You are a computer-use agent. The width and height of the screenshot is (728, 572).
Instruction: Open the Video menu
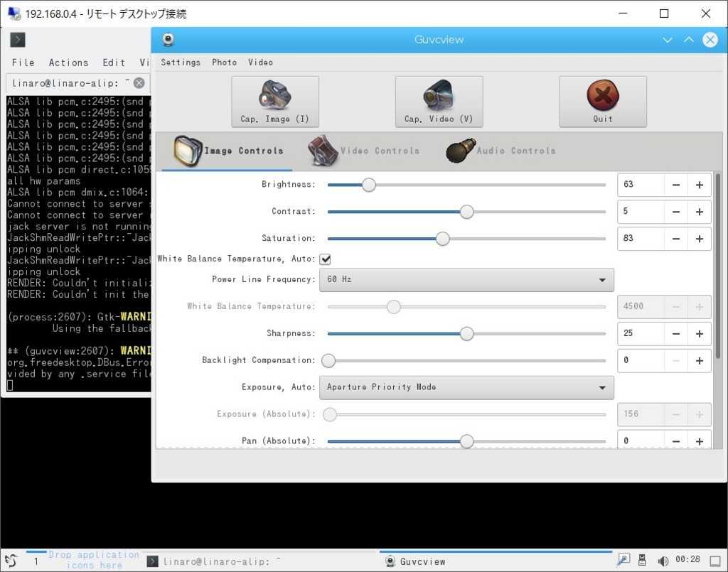[x=260, y=62]
